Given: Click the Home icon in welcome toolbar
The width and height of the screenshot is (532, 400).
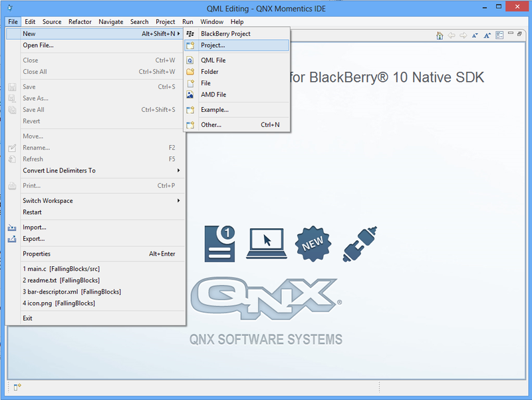Looking at the screenshot, I should [440, 35].
